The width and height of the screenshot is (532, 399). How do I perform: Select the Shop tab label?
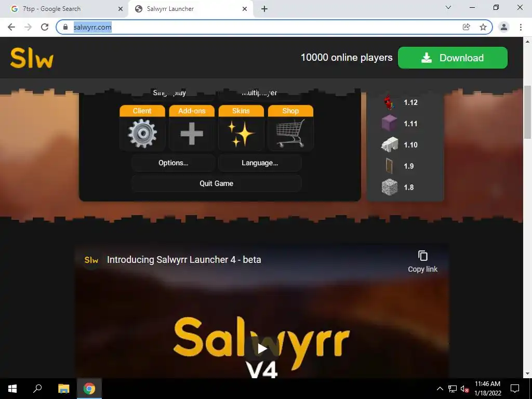coord(290,111)
